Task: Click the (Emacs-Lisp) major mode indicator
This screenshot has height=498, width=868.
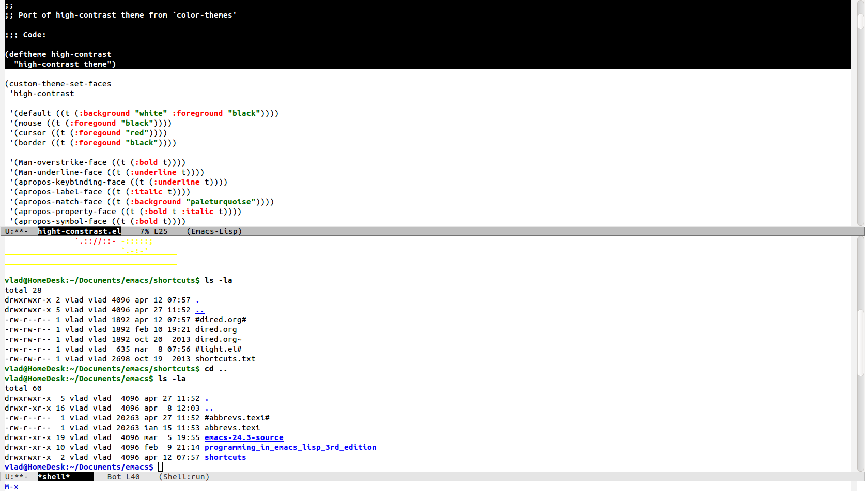Action: pos(214,231)
